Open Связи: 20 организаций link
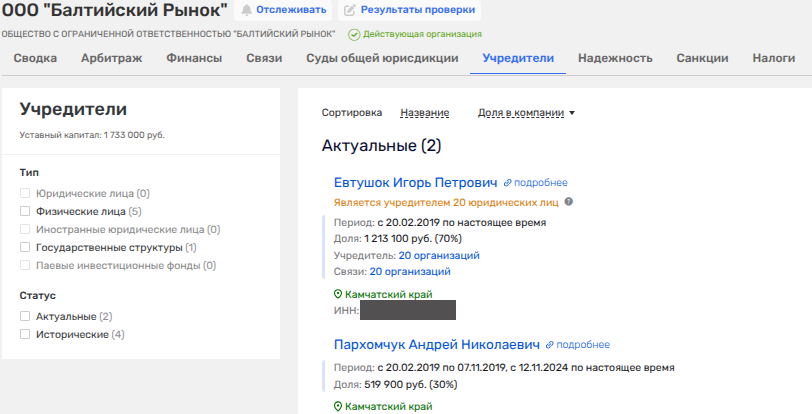The image size is (812, 414). pos(410,272)
